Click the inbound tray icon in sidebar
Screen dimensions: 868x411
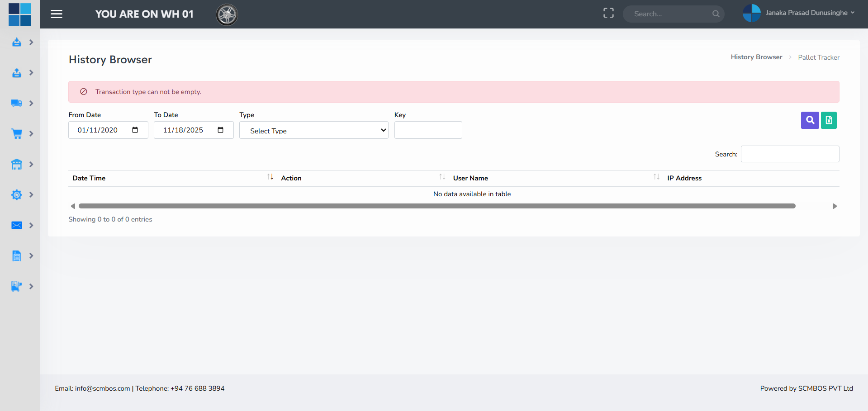tap(17, 43)
